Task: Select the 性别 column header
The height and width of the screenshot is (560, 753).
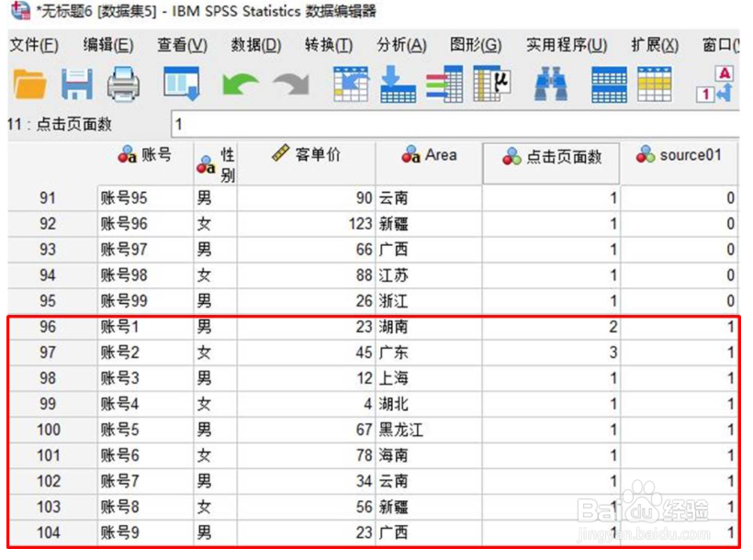Action: point(215,163)
